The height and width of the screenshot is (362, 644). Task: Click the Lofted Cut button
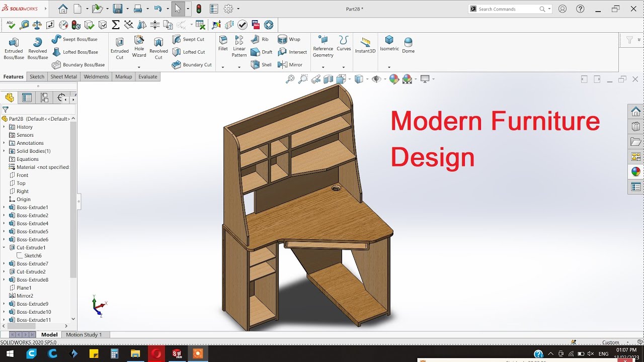click(x=189, y=52)
